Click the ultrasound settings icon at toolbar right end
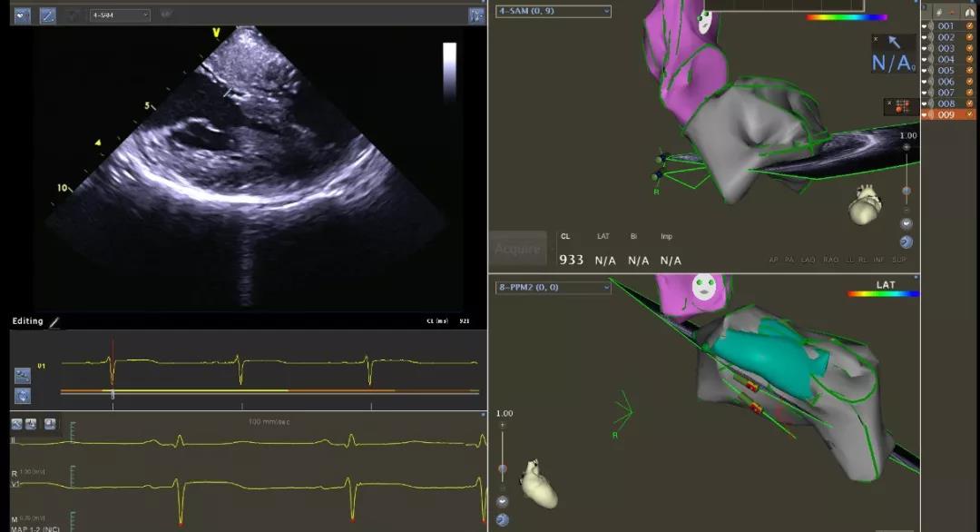 pyautogui.click(x=476, y=15)
